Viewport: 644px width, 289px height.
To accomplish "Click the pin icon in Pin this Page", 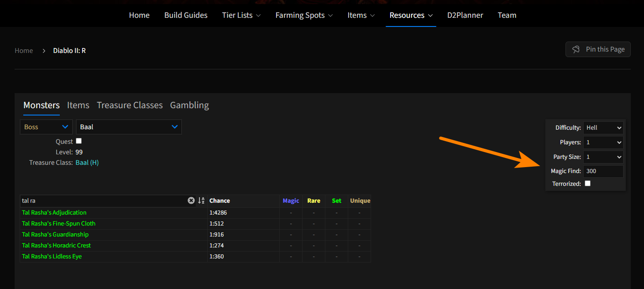I will pos(576,49).
